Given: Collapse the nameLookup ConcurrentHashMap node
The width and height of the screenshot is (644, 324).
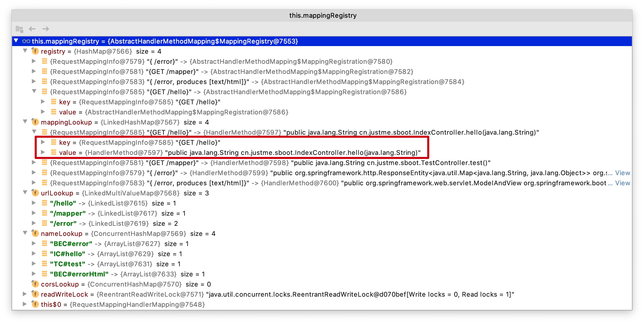Looking at the screenshot, I should (x=25, y=233).
